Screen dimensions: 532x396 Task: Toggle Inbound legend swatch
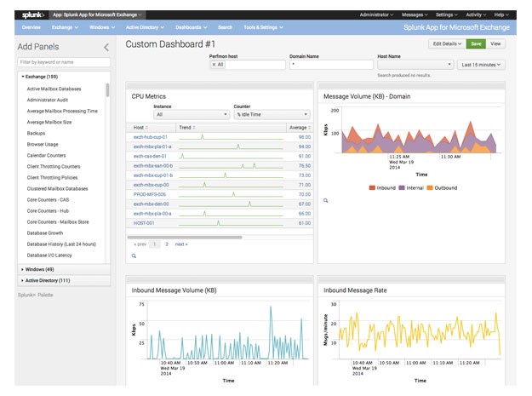pyautogui.click(x=372, y=187)
